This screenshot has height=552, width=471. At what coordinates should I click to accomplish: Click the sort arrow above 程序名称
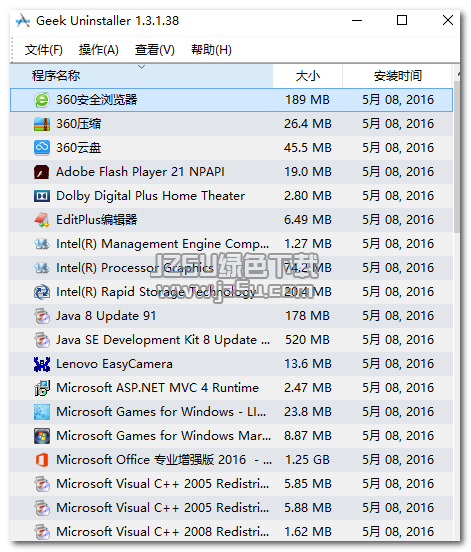point(142,67)
